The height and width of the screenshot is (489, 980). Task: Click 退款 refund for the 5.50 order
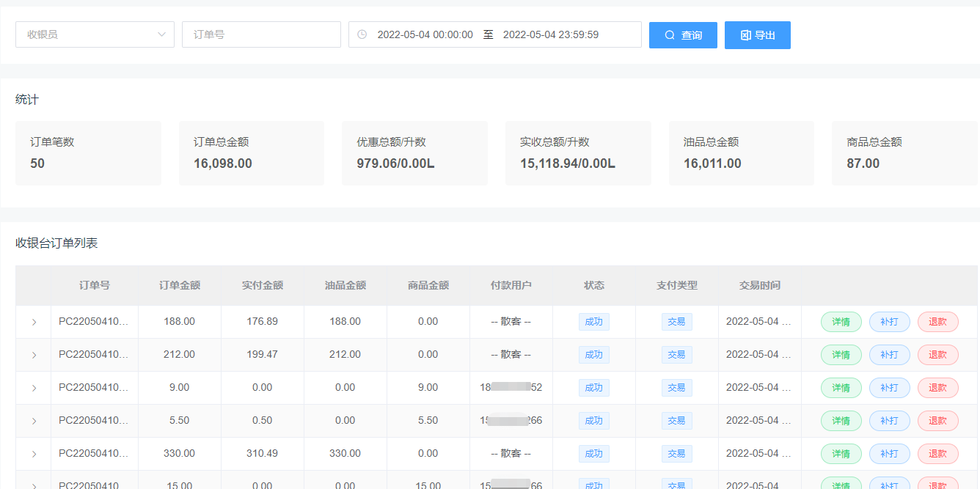[x=938, y=421]
